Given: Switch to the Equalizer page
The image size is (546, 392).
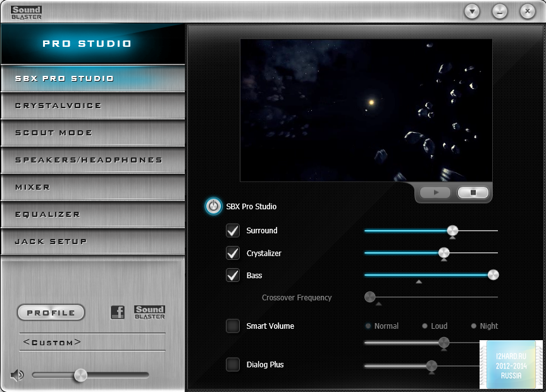Looking at the screenshot, I should coord(92,214).
